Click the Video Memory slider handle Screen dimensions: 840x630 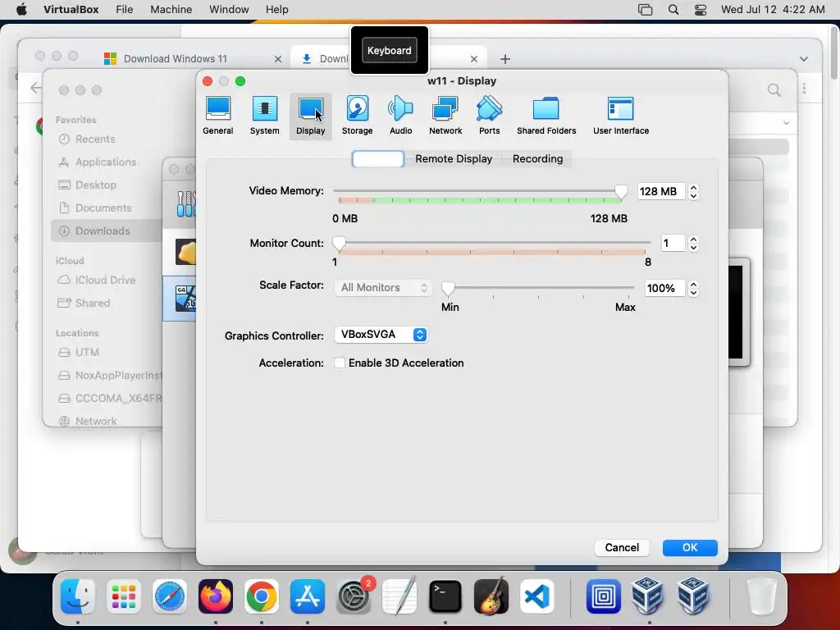tap(621, 192)
